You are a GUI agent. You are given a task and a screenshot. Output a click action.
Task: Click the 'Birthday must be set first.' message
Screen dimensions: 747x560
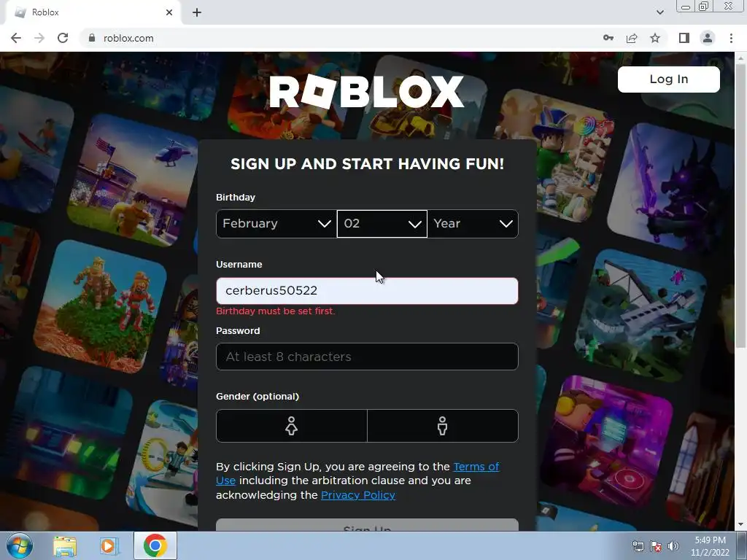275,311
